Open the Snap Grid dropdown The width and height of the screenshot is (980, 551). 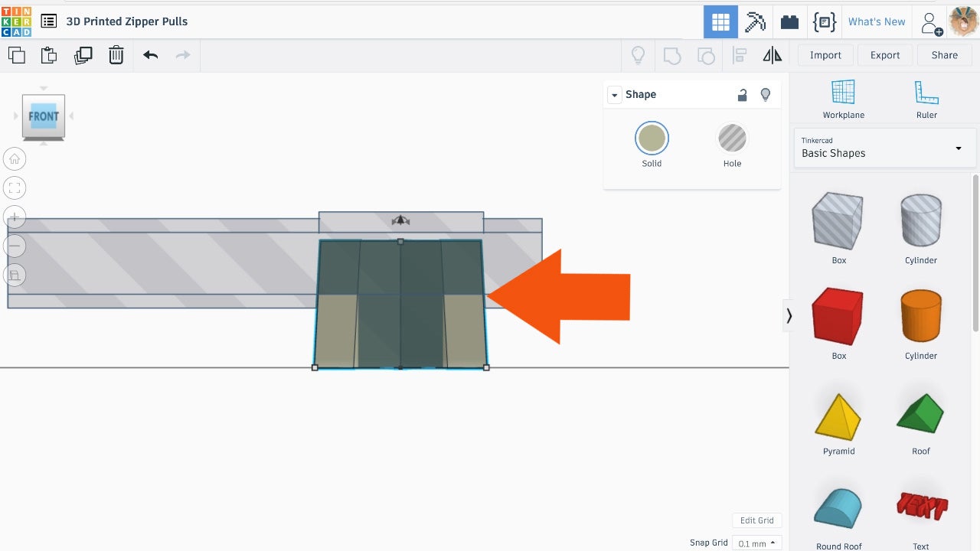coord(756,543)
